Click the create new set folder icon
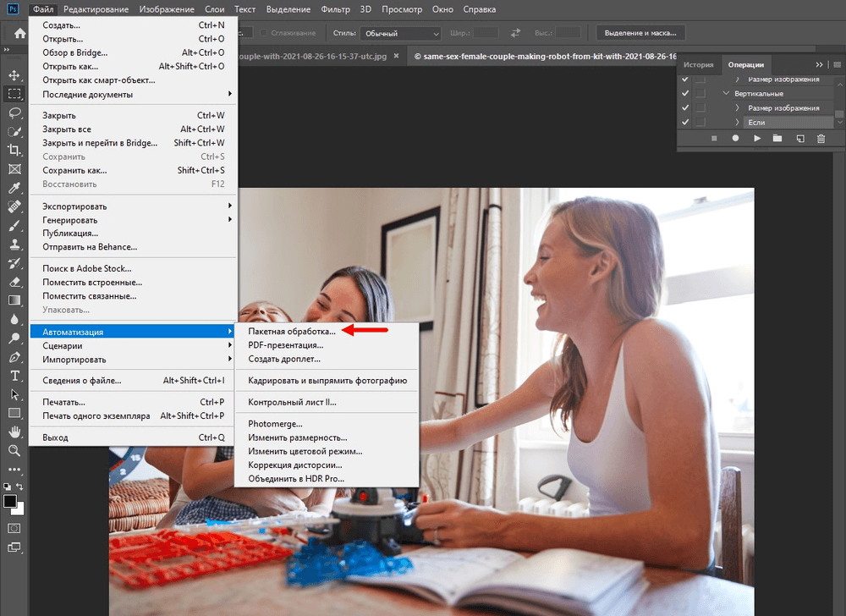This screenshot has width=846, height=616. 777,138
